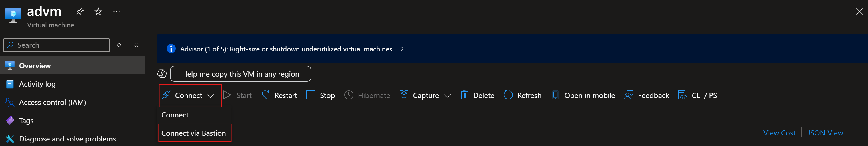Image resolution: width=868 pixels, height=146 pixels.
Task: Toggle expand/collapse of all menu groups
Action: coord(119,45)
